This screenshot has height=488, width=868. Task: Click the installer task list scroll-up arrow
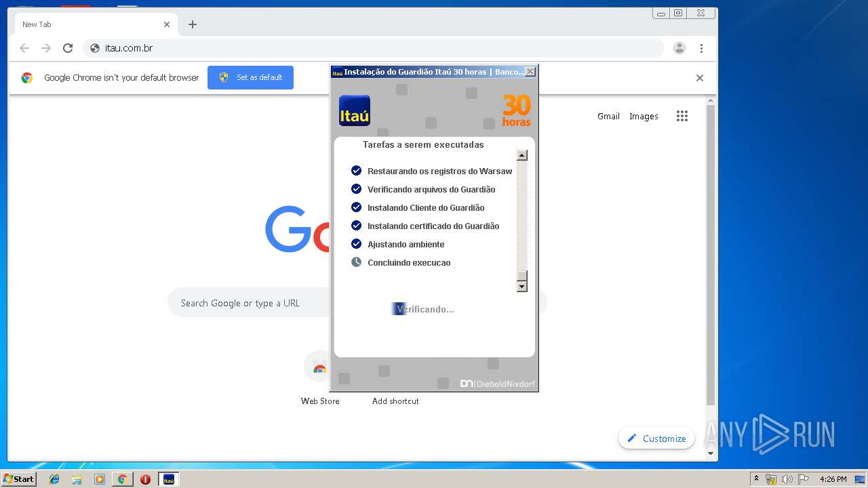point(521,155)
